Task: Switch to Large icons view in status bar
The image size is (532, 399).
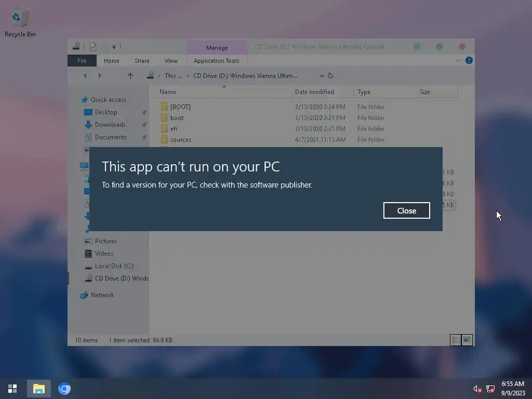Action: coord(467,340)
